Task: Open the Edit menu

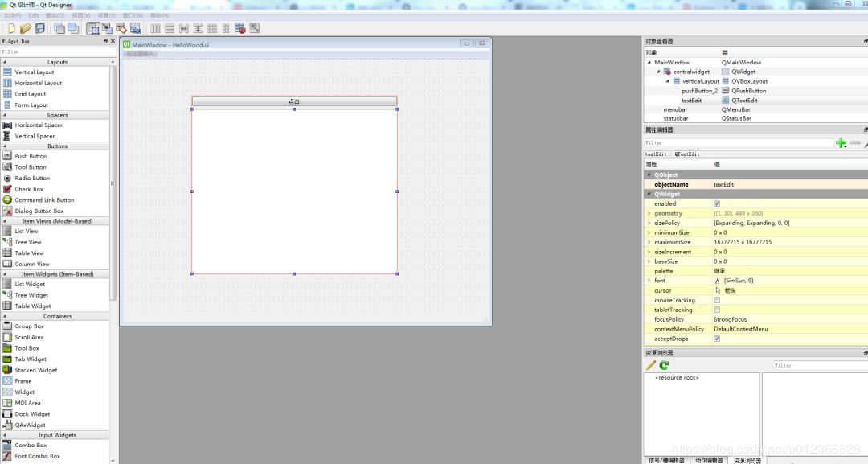Action: tap(33, 15)
